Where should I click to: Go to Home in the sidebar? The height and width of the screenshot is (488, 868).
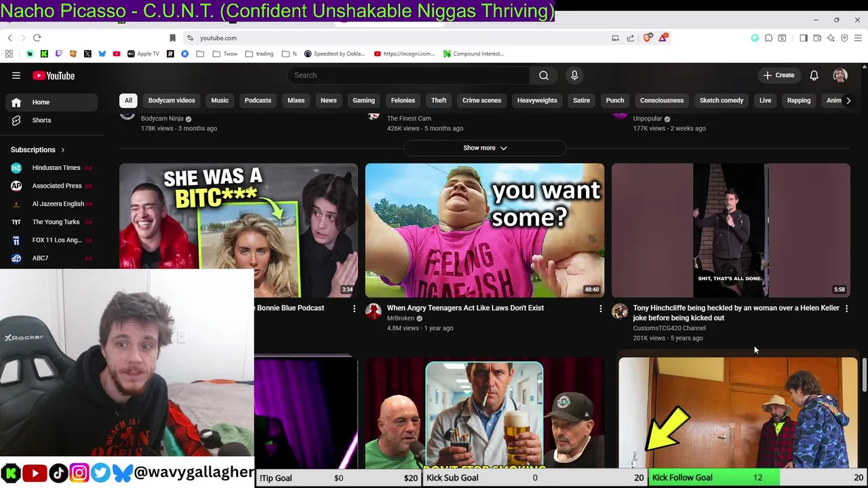coord(52,102)
